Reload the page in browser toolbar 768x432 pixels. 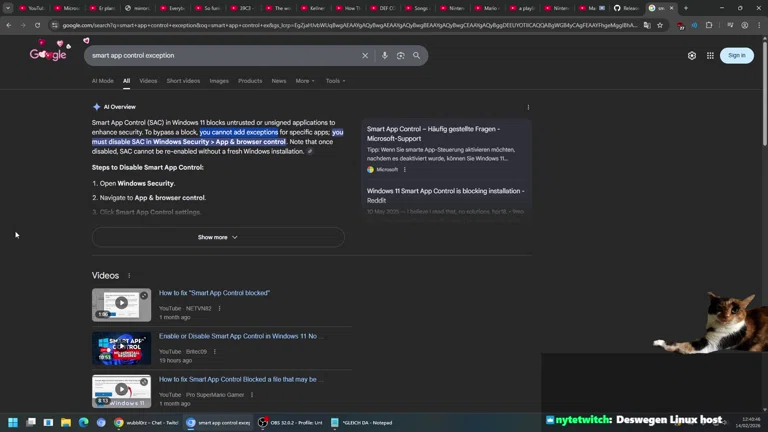(x=38, y=25)
